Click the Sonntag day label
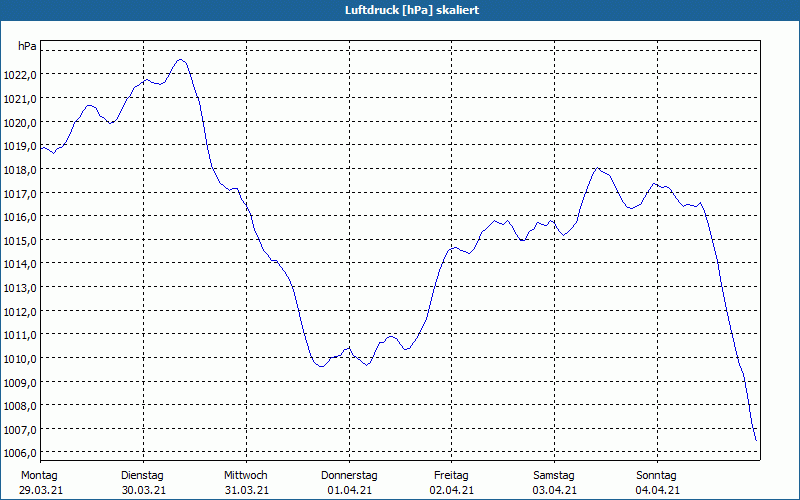 tap(656, 476)
